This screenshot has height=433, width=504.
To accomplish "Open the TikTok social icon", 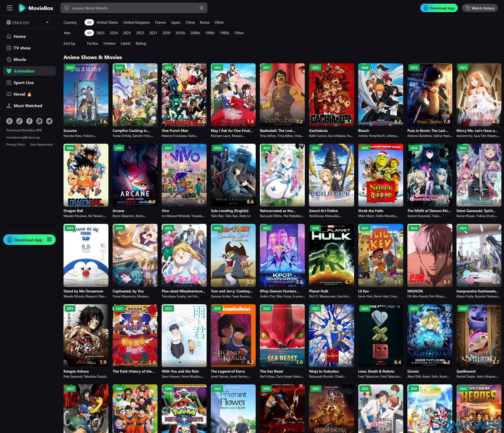I will click(19, 121).
